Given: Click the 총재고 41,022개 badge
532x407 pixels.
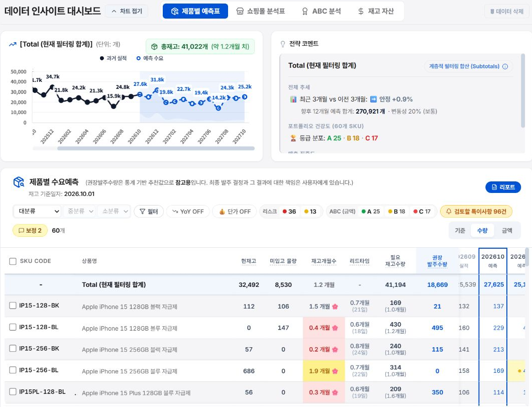Looking at the screenshot, I should click(x=200, y=47).
